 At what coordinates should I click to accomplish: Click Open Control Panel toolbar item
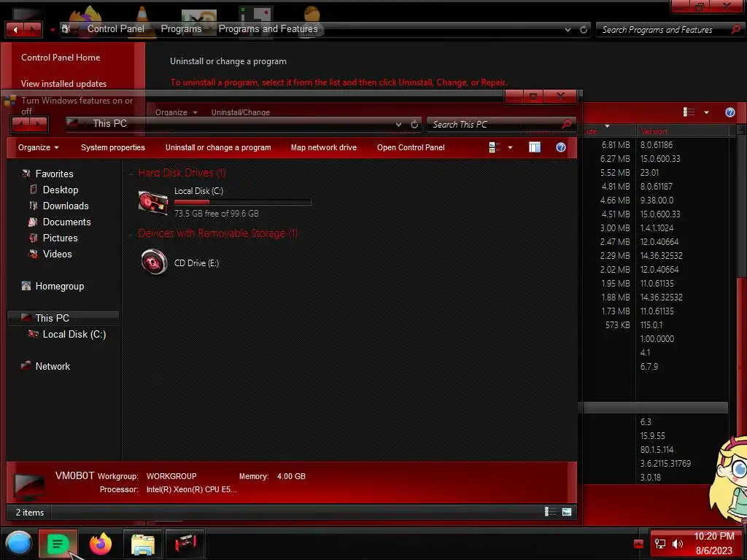[x=411, y=147]
